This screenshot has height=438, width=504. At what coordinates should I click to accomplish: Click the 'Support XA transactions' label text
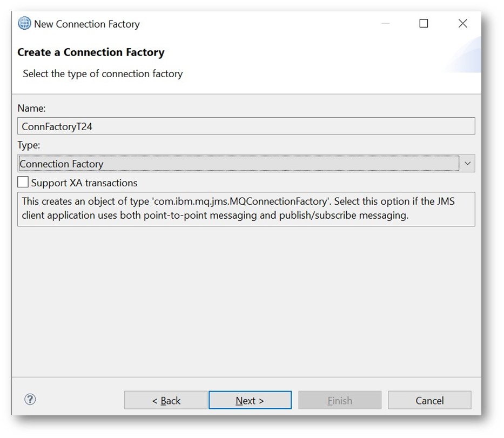coord(84,183)
